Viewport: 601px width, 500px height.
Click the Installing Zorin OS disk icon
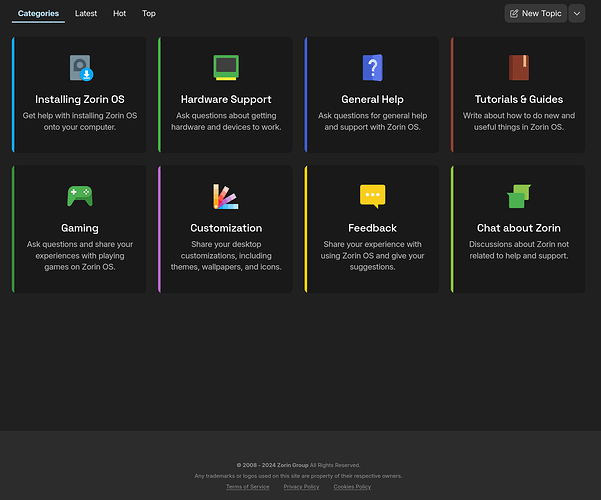tap(80, 68)
